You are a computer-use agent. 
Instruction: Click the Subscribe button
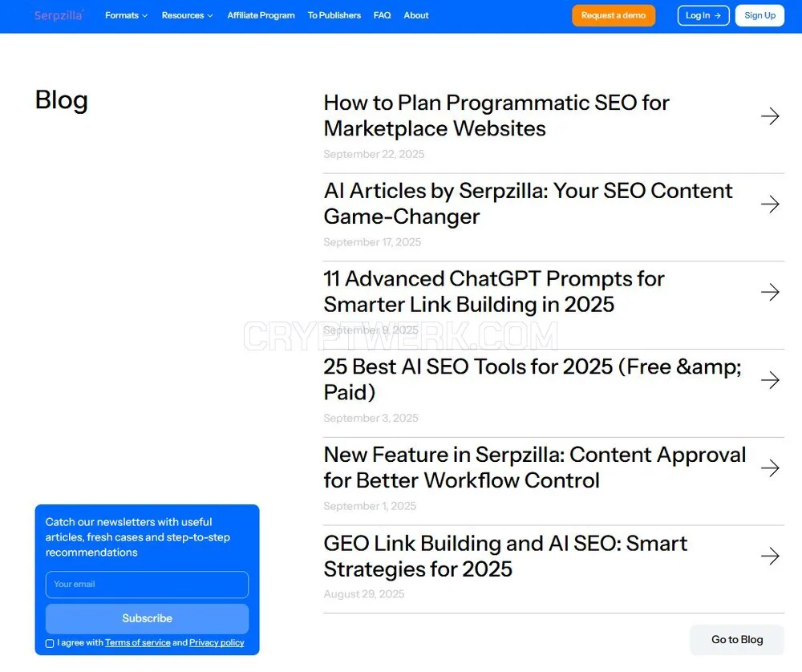point(147,618)
